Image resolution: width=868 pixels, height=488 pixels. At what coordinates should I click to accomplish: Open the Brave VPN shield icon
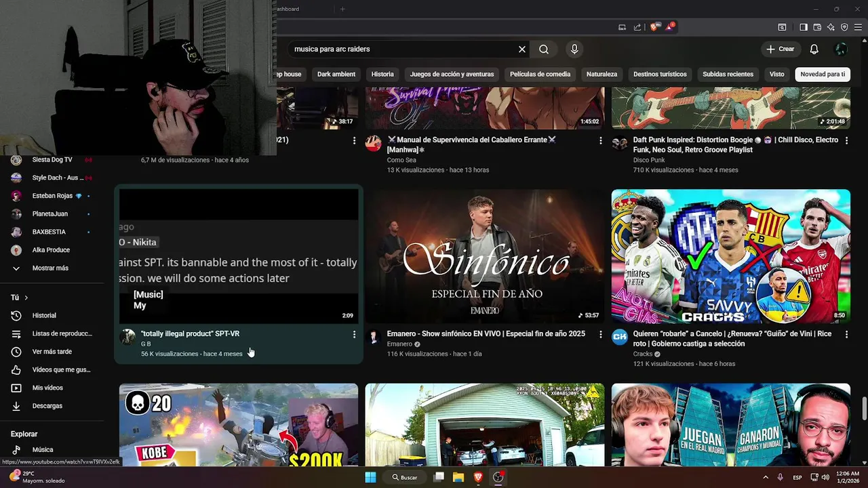click(844, 27)
